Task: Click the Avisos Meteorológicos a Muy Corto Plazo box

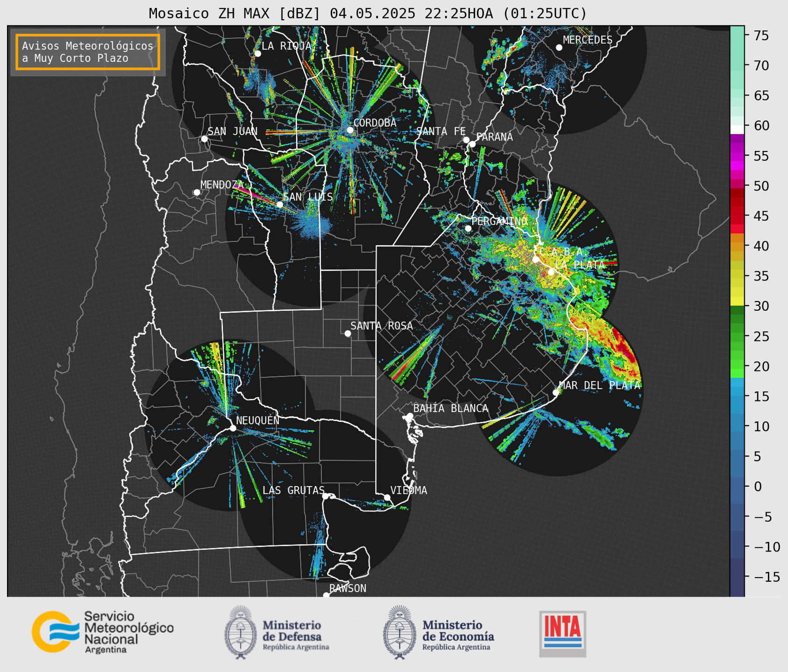Action: pyautogui.click(x=88, y=52)
